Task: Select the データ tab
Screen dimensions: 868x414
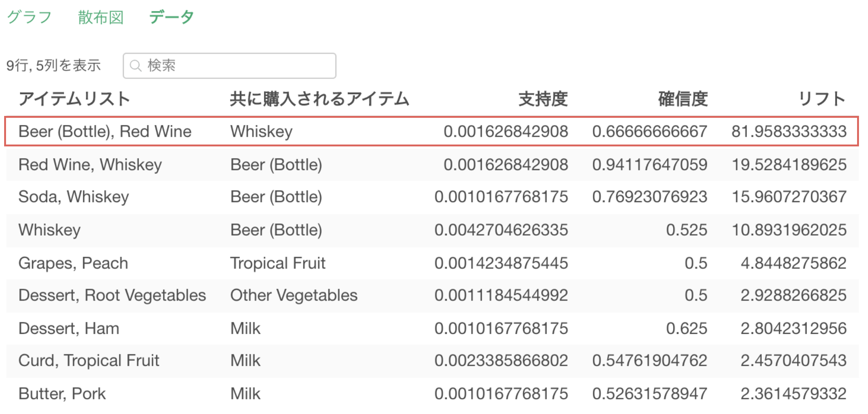Action: (171, 17)
